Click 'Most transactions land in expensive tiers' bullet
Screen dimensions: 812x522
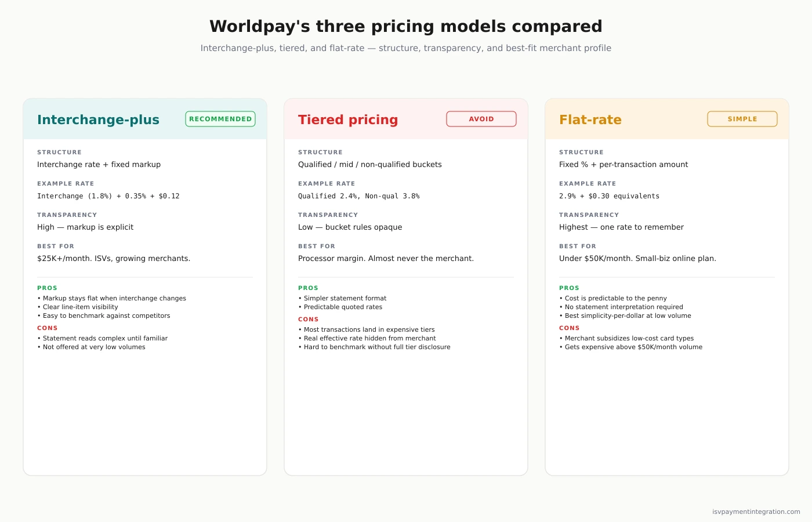[x=367, y=329]
